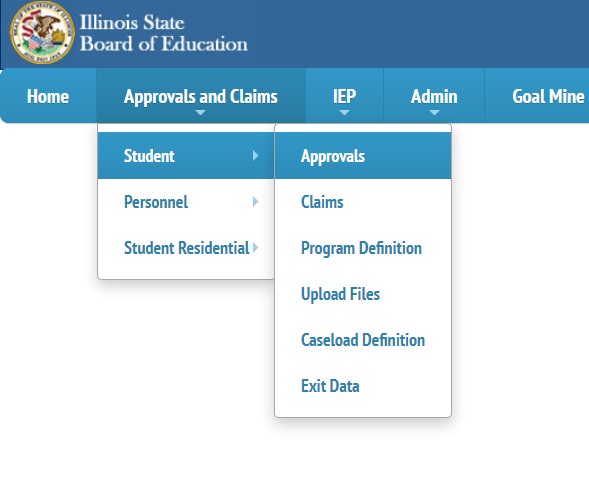Click the arrow under Approvals and Claims
This screenshot has width=589, height=481.
201,112
